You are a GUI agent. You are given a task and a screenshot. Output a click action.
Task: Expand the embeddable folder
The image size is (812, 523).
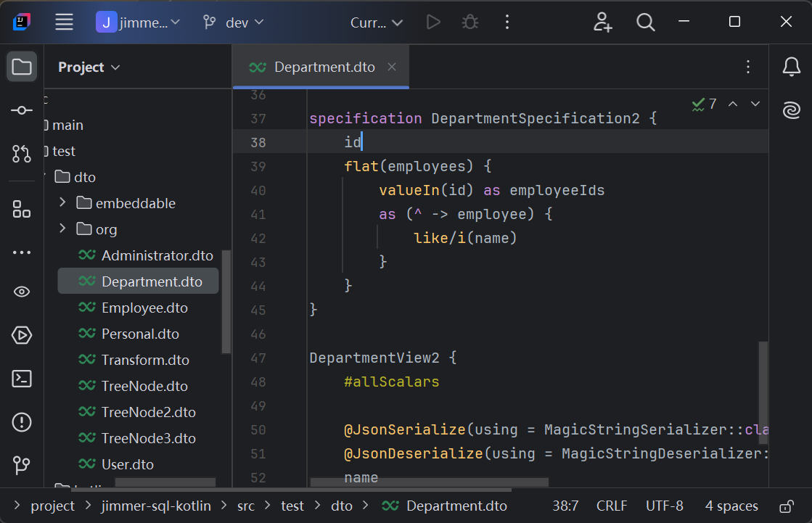pos(62,203)
